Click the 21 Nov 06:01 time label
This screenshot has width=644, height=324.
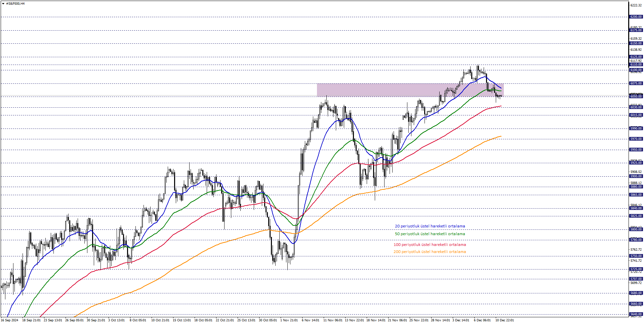[397, 320]
